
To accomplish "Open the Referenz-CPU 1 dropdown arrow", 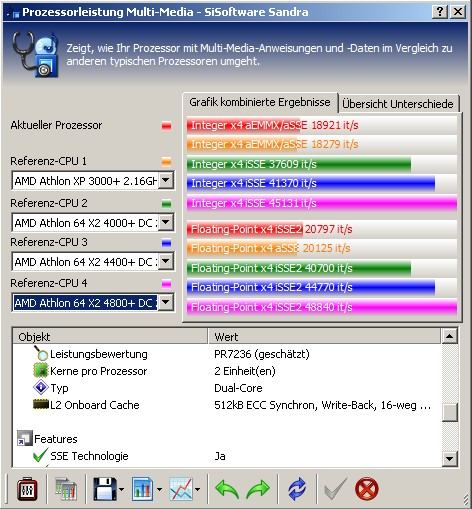I will click(166, 180).
